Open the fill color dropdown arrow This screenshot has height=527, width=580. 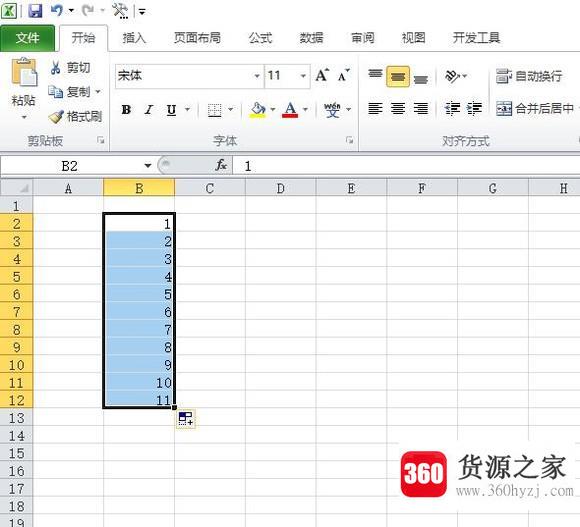coord(273,110)
